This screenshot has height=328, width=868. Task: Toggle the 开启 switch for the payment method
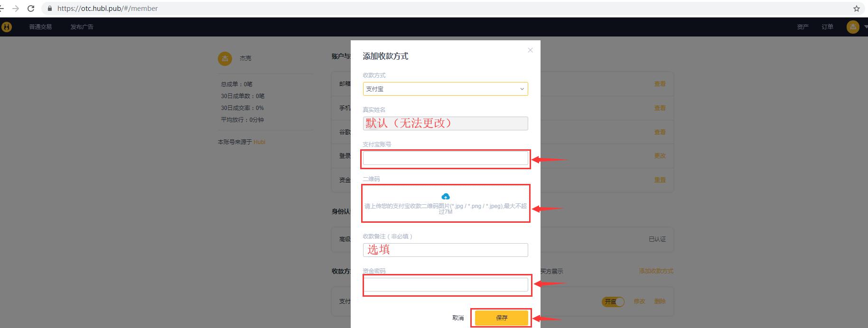click(613, 301)
